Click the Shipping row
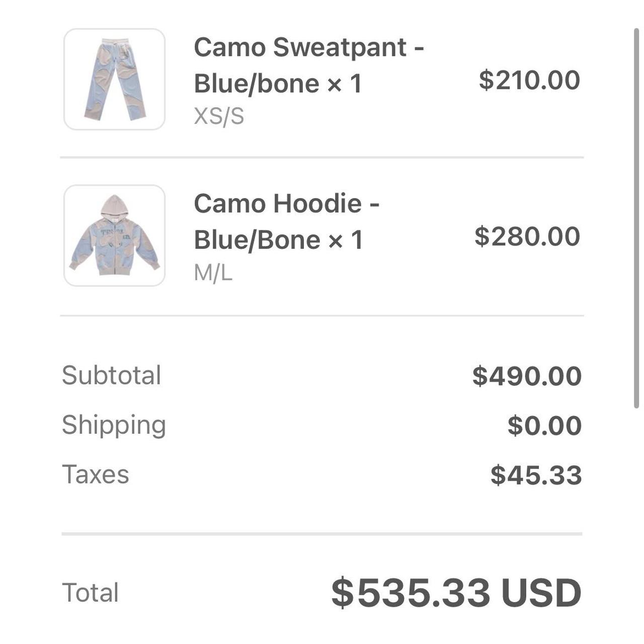 point(115,424)
